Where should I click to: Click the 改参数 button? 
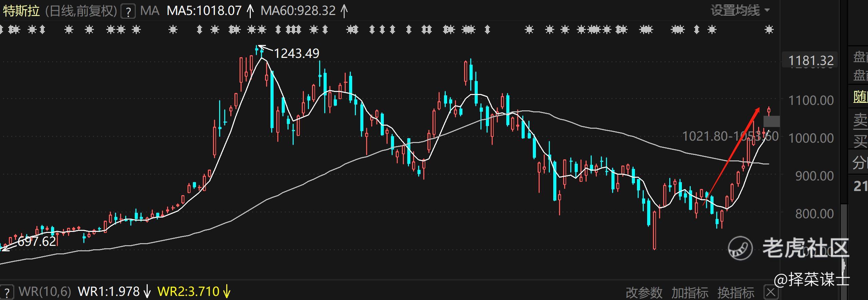[x=644, y=293]
